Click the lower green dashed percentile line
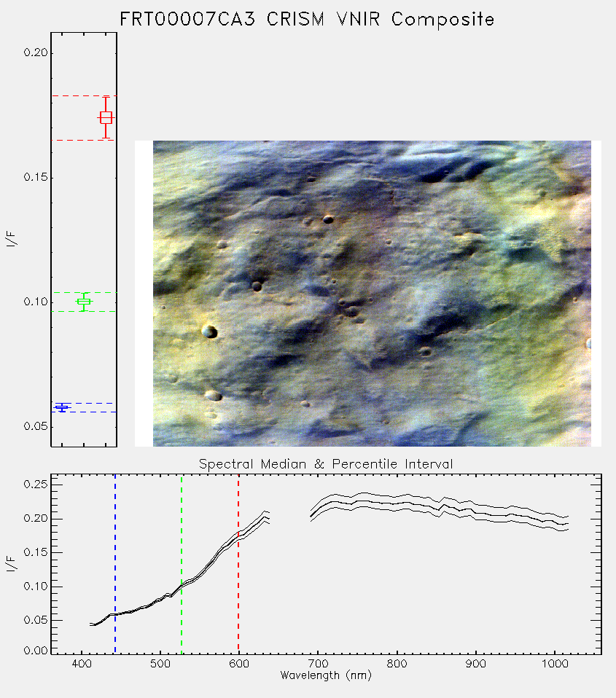The width and height of the screenshot is (616, 698). [x=84, y=311]
